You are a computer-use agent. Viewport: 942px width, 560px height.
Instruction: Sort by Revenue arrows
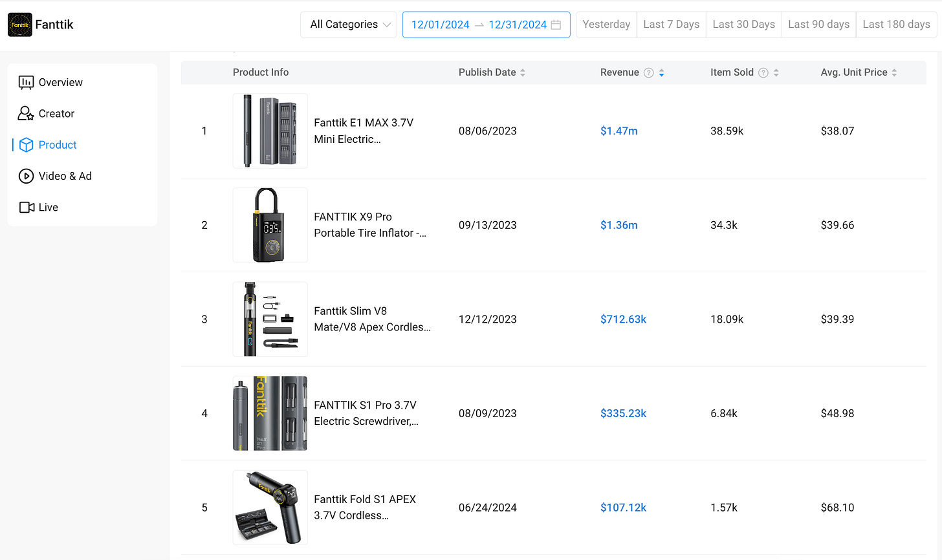coord(662,72)
